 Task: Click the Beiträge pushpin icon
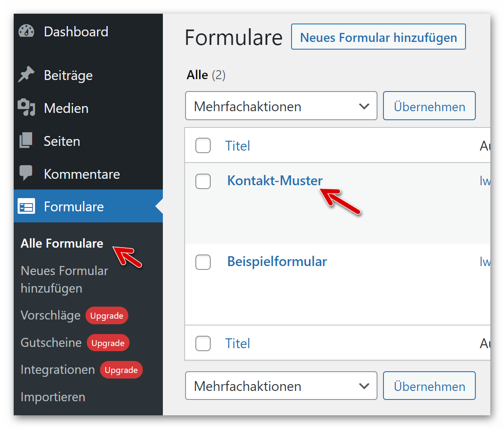coord(26,75)
